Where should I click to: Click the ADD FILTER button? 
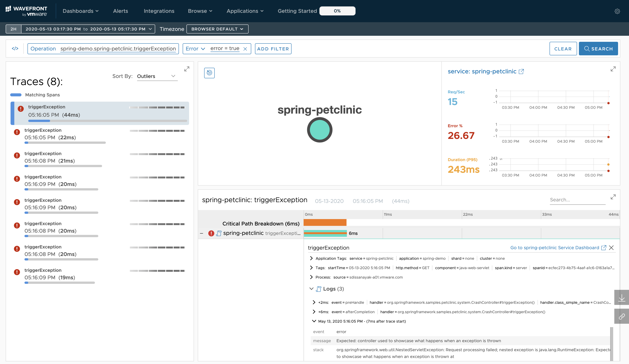[273, 49]
